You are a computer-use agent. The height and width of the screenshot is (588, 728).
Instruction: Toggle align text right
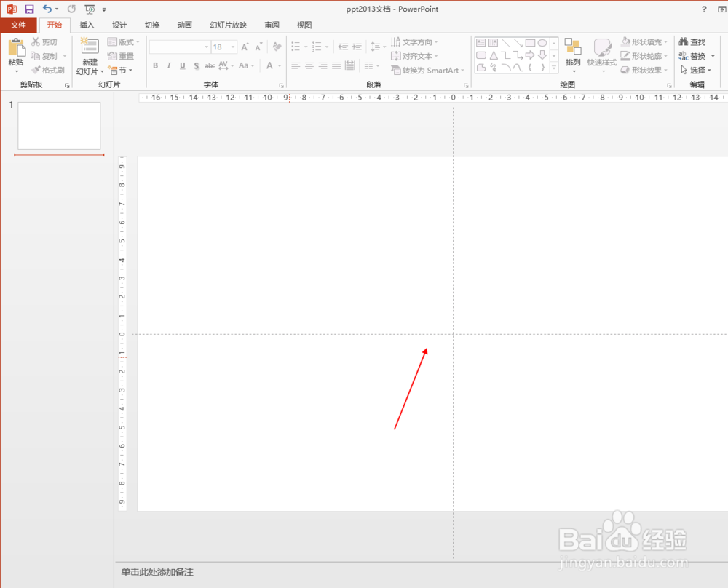click(323, 65)
